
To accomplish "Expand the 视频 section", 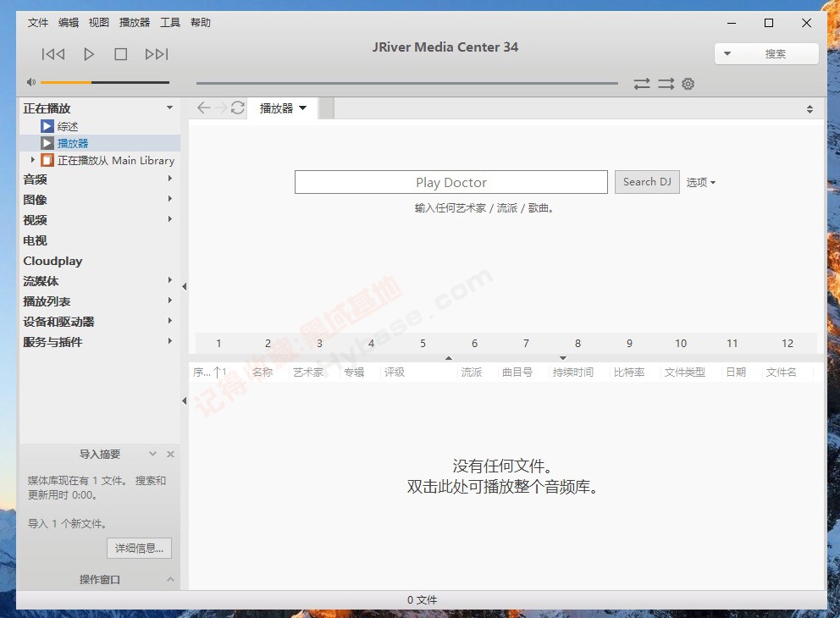I will coord(170,219).
